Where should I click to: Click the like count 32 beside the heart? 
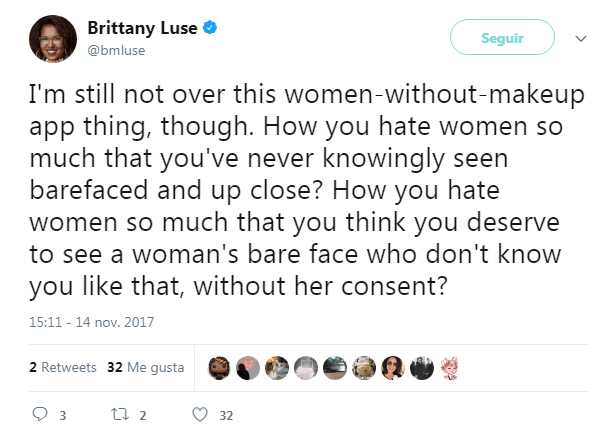pyautogui.click(x=225, y=415)
